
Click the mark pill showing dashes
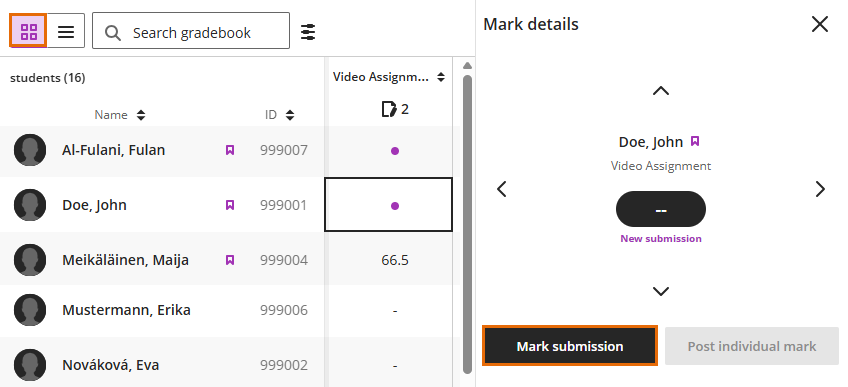coord(661,209)
